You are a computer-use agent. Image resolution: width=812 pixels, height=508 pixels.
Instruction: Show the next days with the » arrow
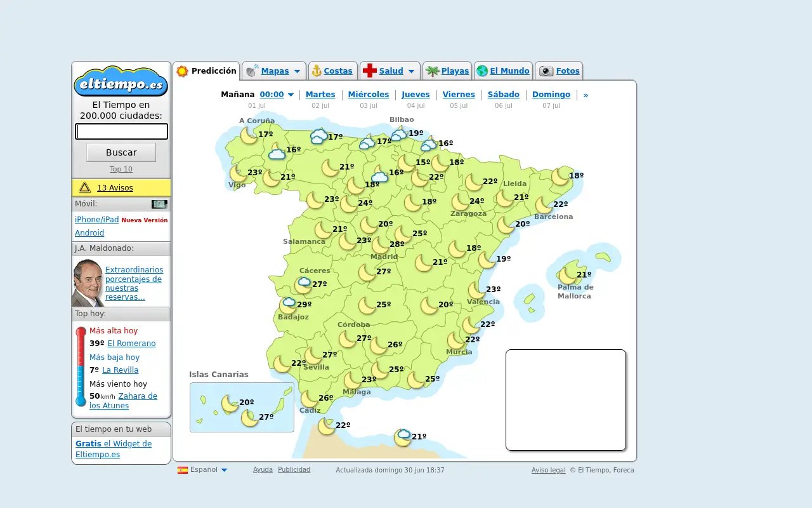[x=586, y=95]
